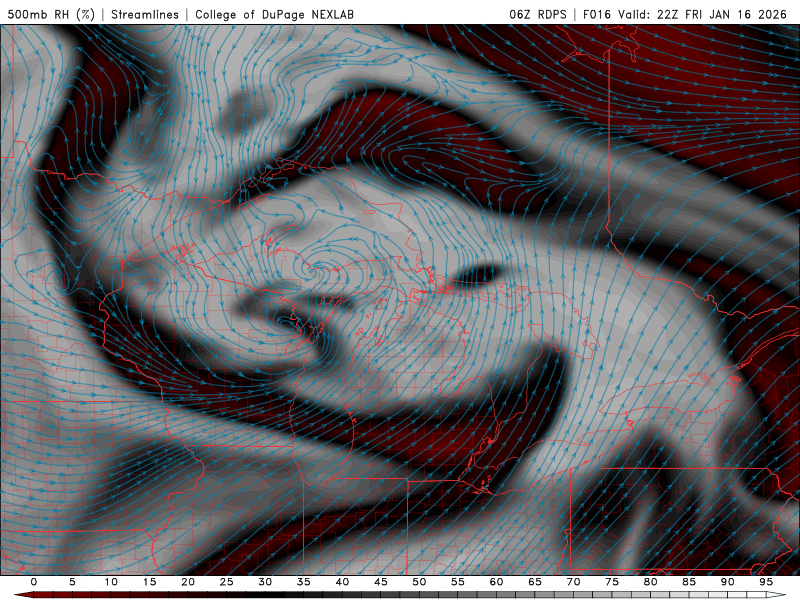Select the colorbar value "45"
This screenshot has width=800, height=600.
pos(381,582)
